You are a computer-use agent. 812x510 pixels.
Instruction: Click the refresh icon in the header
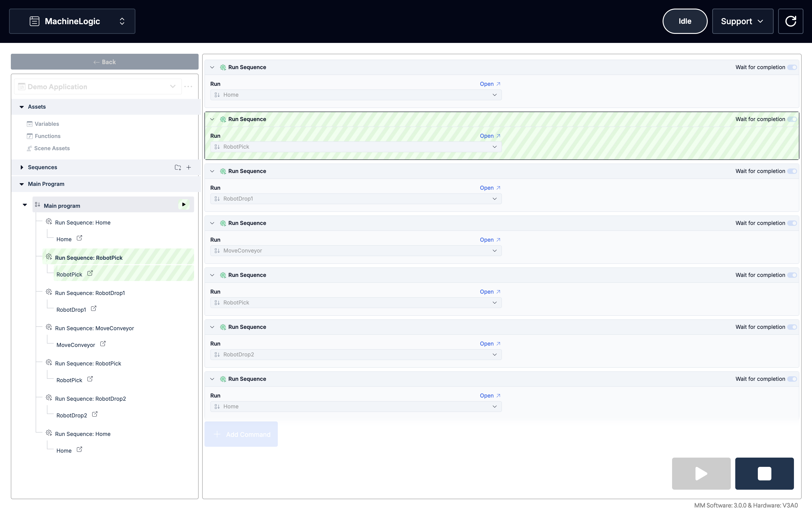point(790,21)
